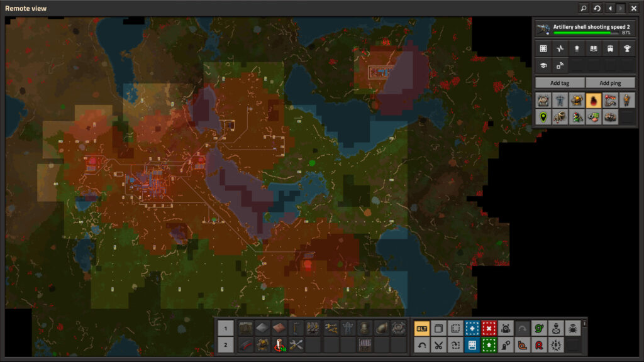Toggle green map marker tags overlay
This screenshot has width=644, height=362.
point(543,118)
